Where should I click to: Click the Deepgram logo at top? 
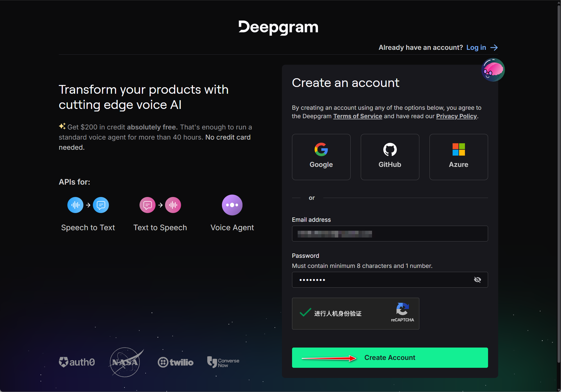(278, 27)
